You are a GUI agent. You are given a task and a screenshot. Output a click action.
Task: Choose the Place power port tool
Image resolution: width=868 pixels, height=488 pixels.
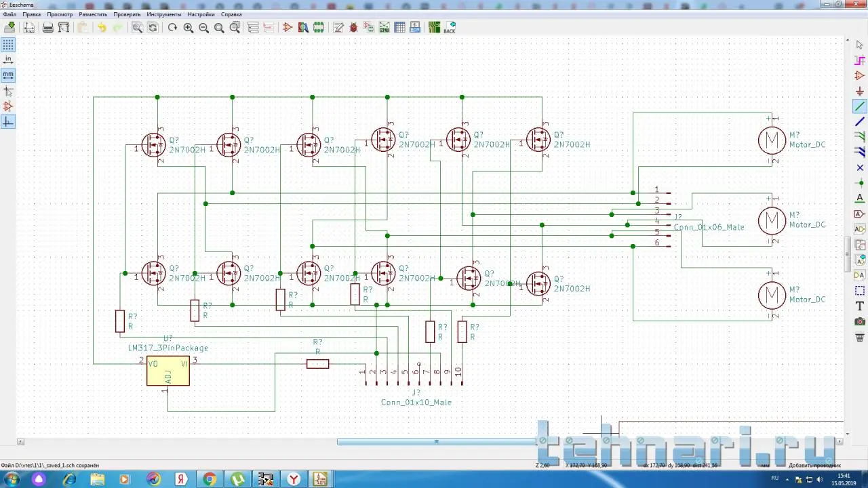860,91
